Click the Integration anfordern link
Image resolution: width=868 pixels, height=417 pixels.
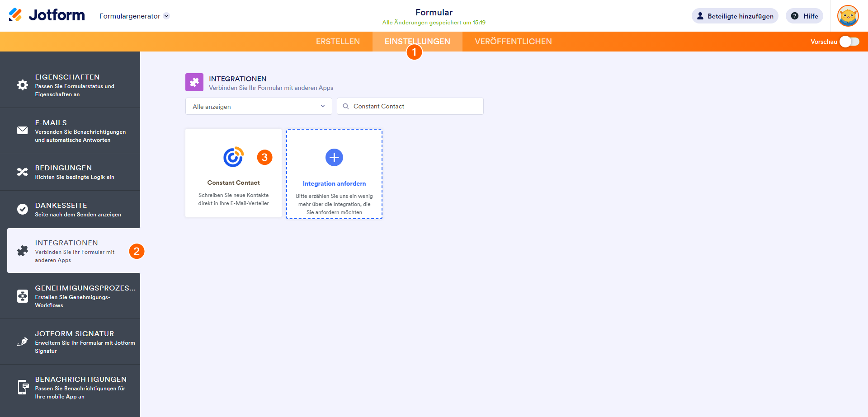click(334, 183)
